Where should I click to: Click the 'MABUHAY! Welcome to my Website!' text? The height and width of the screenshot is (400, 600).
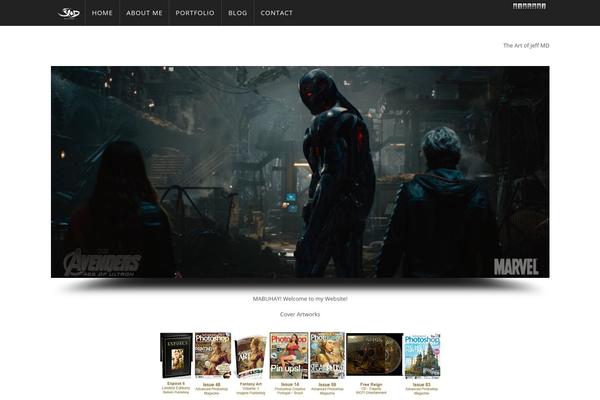click(x=300, y=299)
